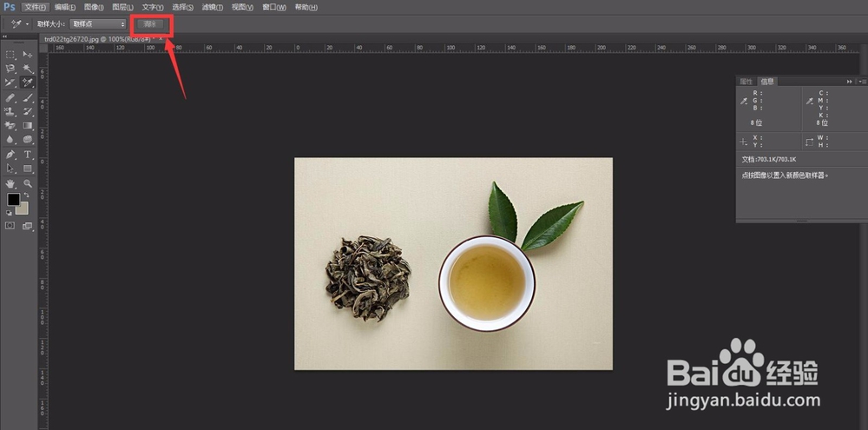The width and height of the screenshot is (868, 430).
Task: Open the 视图(V) menu
Action: pyautogui.click(x=242, y=7)
